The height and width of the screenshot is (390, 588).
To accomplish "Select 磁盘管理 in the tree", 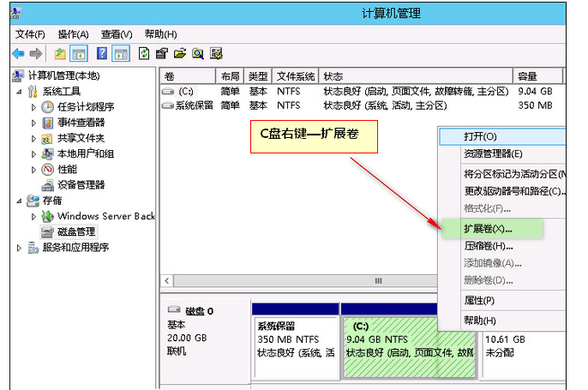I will coord(76,231).
